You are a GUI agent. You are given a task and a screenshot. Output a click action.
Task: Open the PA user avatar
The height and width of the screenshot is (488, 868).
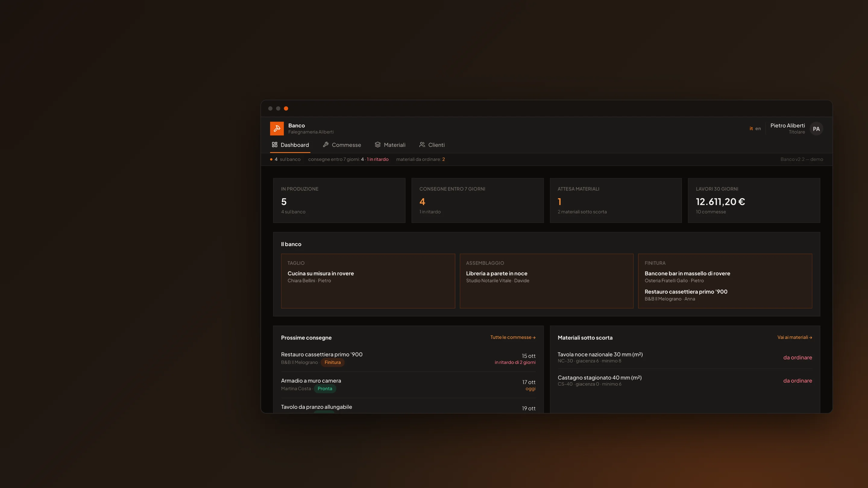point(816,129)
